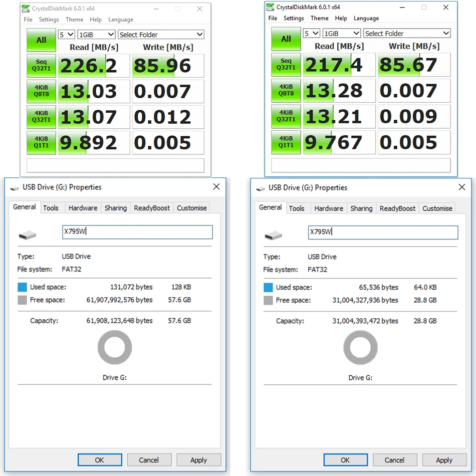This screenshot has width=476, height=476.
Task: Run 4KiB Q8T8 test in right CrystalDiskMark
Action: click(x=286, y=91)
